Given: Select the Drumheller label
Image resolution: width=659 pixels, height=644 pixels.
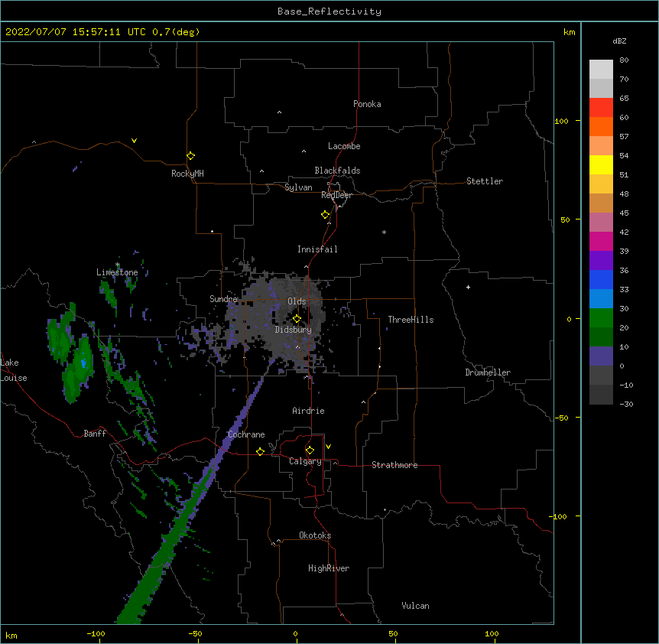Looking at the screenshot, I should (488, 372).
